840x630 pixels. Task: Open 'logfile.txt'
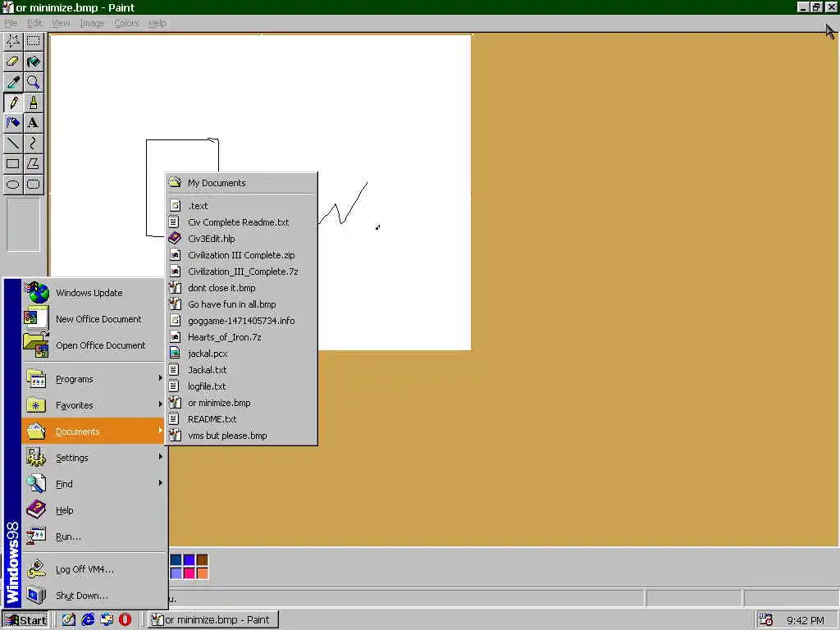(x=241, y=387)
